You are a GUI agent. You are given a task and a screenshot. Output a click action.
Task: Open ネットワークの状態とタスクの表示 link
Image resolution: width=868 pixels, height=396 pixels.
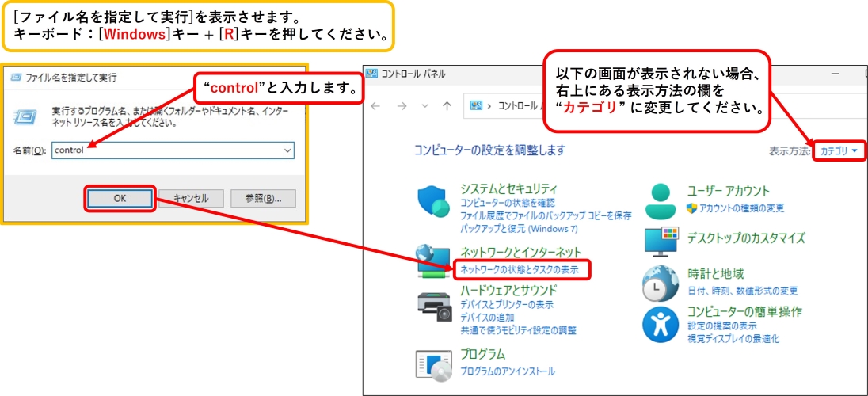(x=520, y=270)
